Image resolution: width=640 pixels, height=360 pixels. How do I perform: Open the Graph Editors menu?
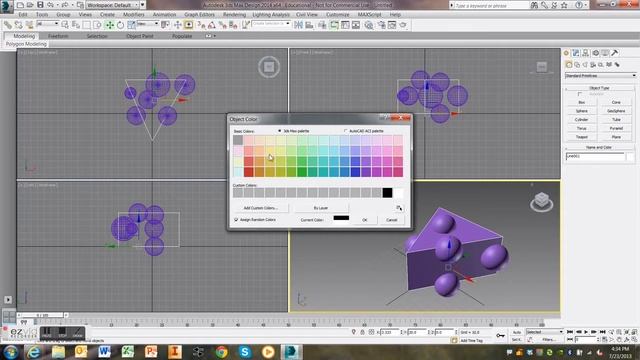tap(199, 14)
